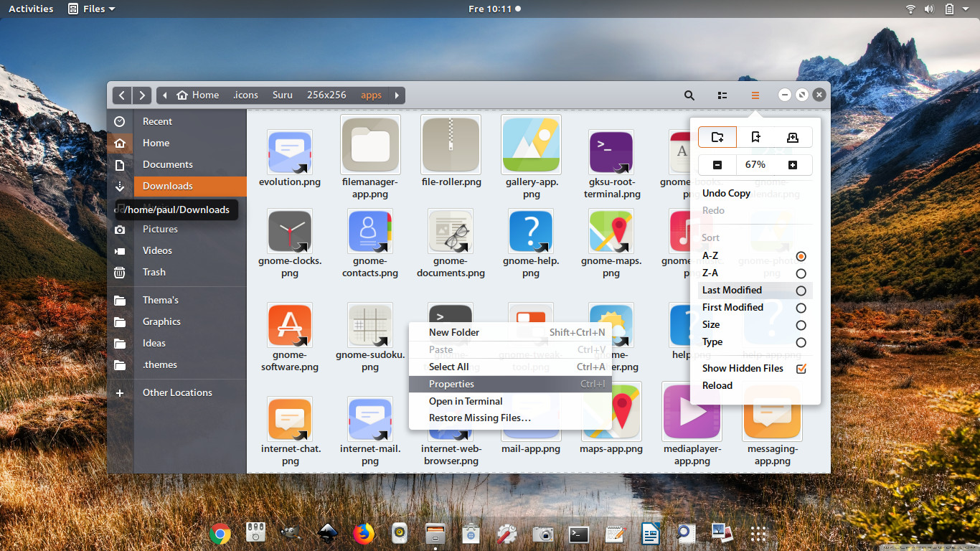The image size is (980, 551).
Task: Sort files by Type
Action: tap(755, 342)
